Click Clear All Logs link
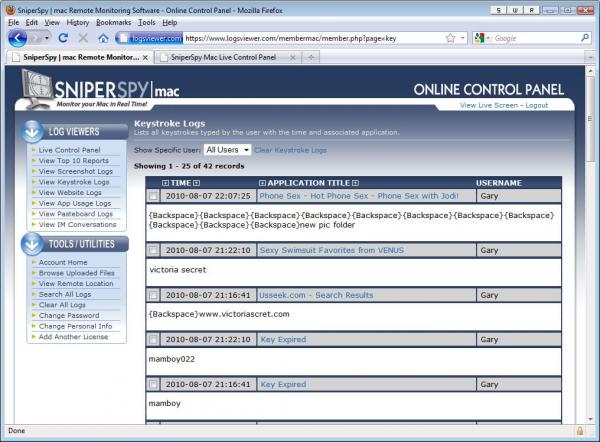The image size is (600, 442). [x=62, y=305]
